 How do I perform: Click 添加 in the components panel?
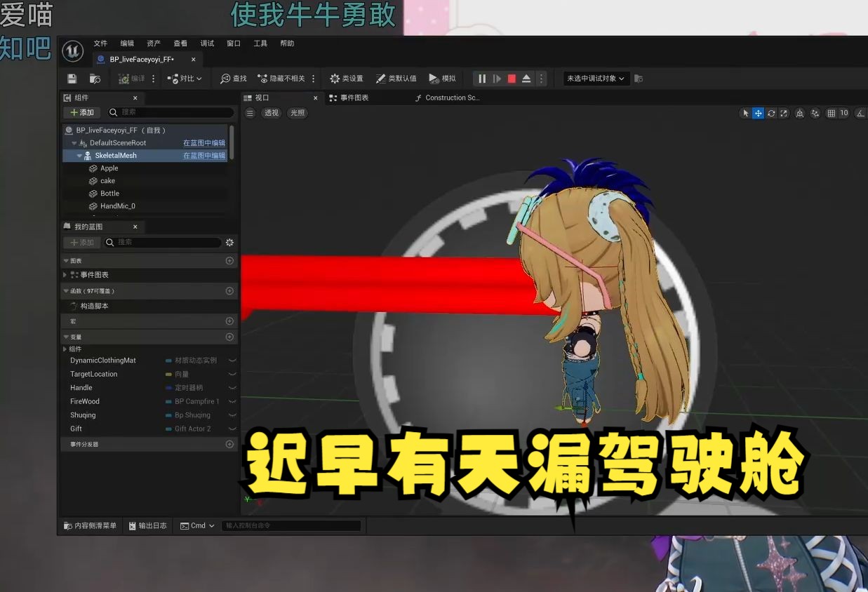click(82, 112)
